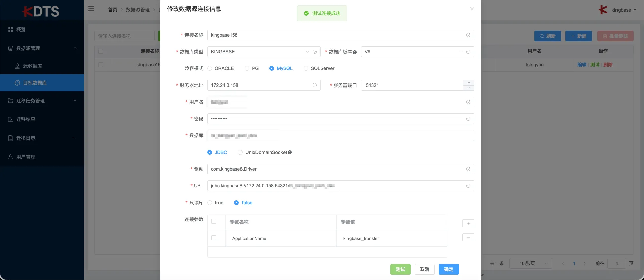Screen dimensions: 644x280
Task: Decrease the 服务器端口 value
Action: [x=469, y=88]
